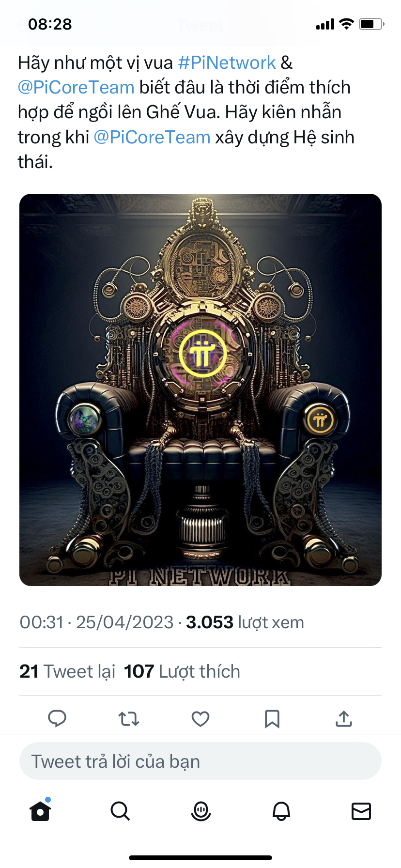The image size is (401, 868).
Task: Open the Spaces microphone tab
Action: (201, 811)
